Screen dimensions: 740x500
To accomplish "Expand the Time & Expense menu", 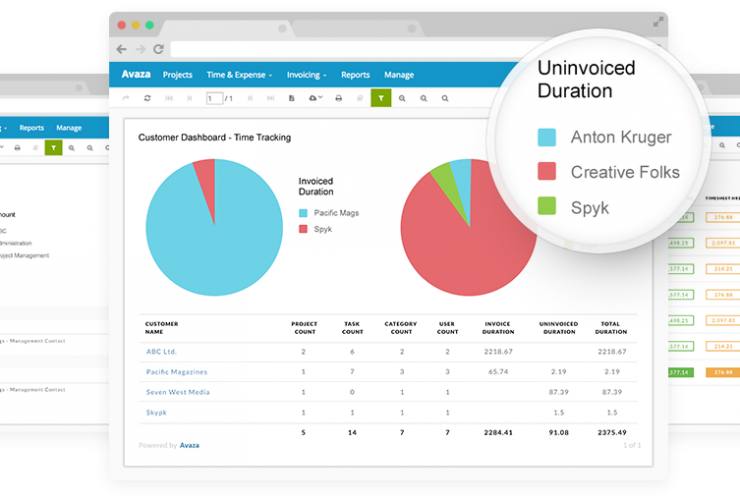I will coord(239,75).
